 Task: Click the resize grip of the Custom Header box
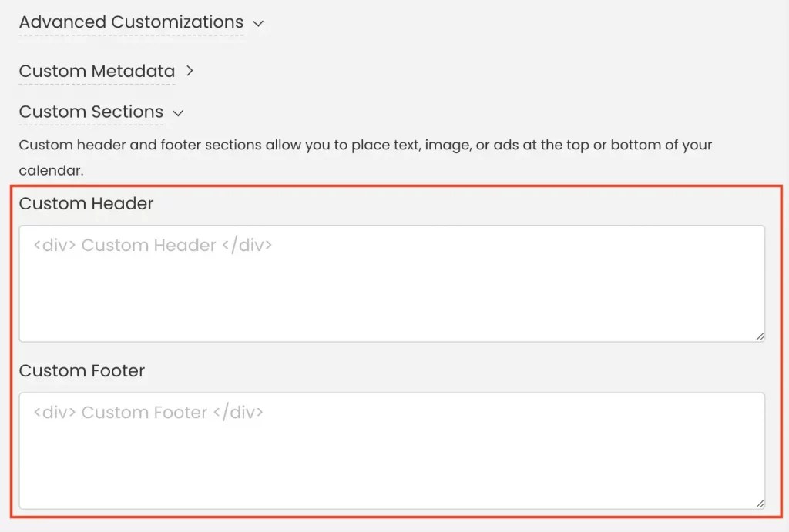click(760, 336)
